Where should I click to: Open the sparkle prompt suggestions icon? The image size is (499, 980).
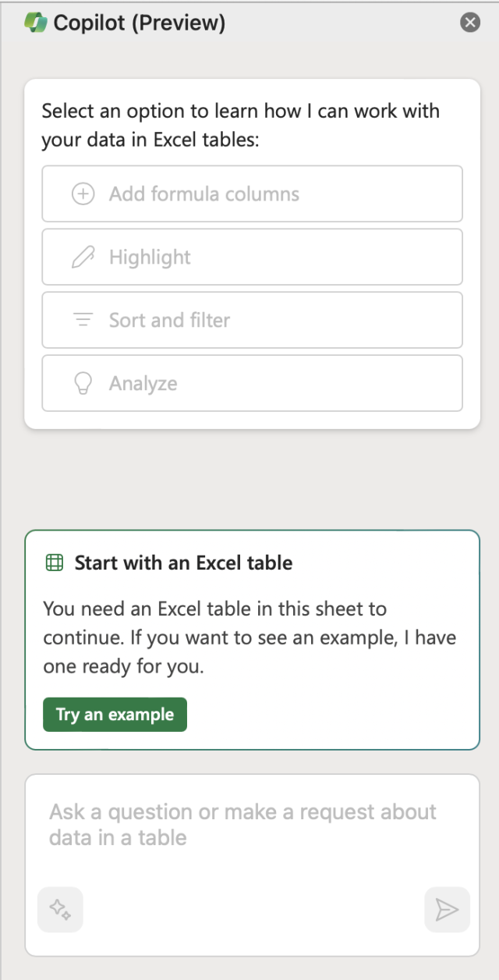(60, 909)
